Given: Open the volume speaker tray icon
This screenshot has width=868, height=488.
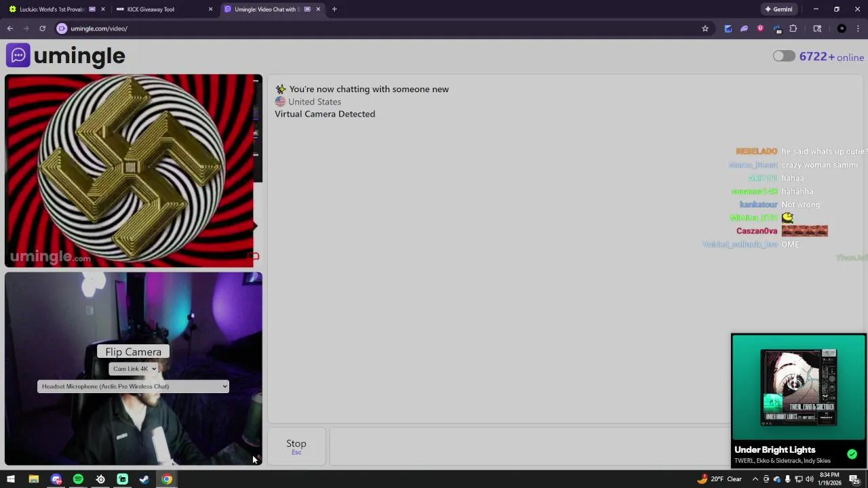Looking at the screenshot, I should point(810,479).
